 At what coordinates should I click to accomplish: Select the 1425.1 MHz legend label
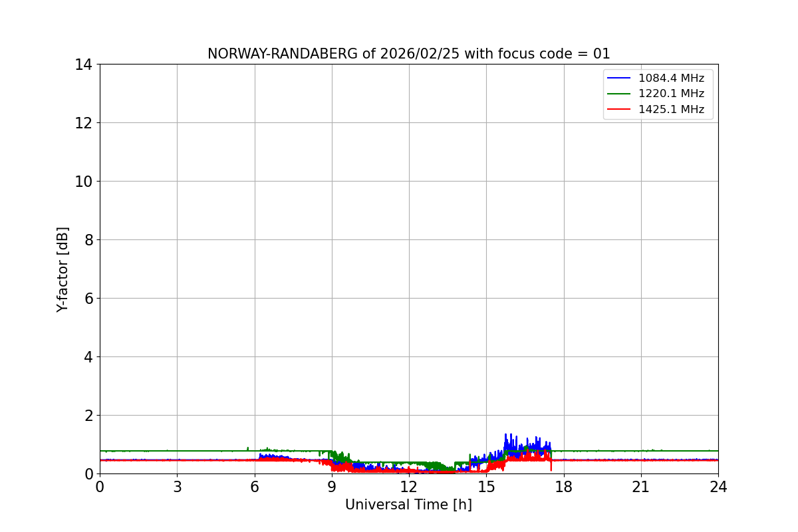(x=671, y=109)
